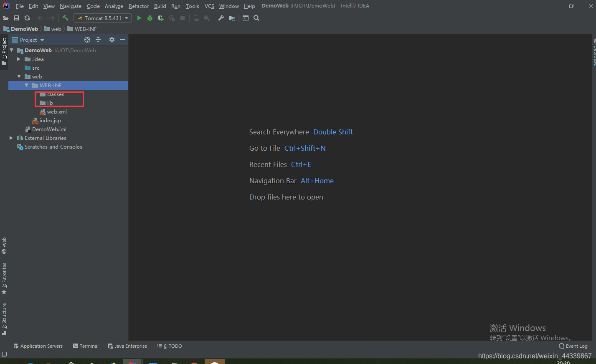
Task: Collapse all in Project panel
Action: [98, 40]
